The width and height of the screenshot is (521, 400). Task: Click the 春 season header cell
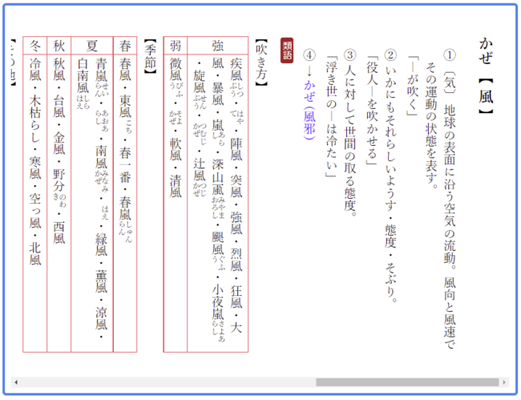(x=125, y=45)
